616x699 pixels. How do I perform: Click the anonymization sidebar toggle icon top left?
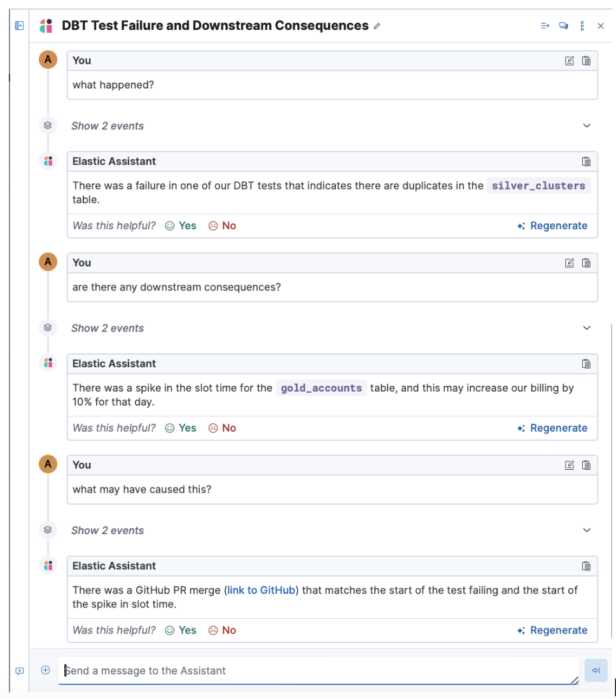click(19, 25)
